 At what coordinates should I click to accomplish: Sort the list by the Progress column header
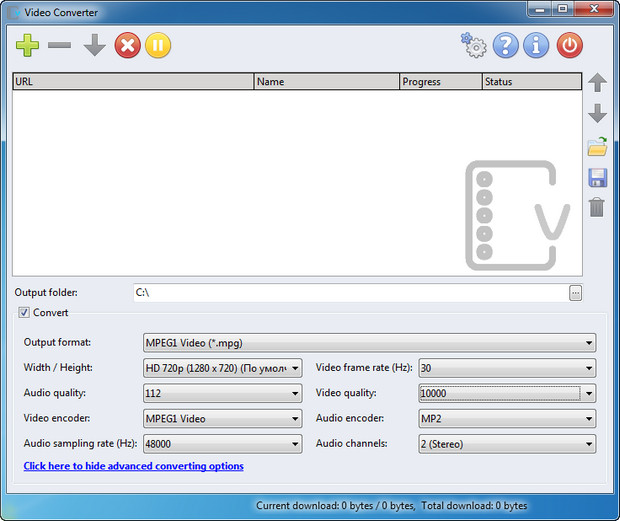[x=440, y=82]
